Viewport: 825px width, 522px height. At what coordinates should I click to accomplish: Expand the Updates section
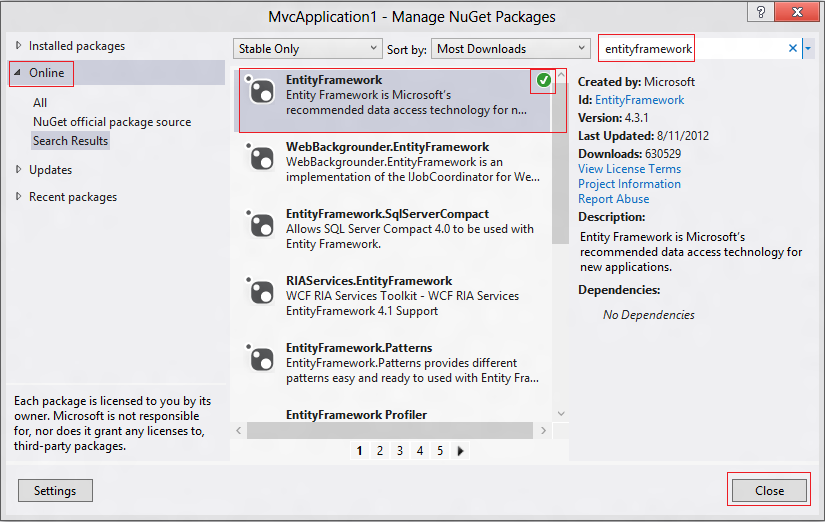[17, 170]
